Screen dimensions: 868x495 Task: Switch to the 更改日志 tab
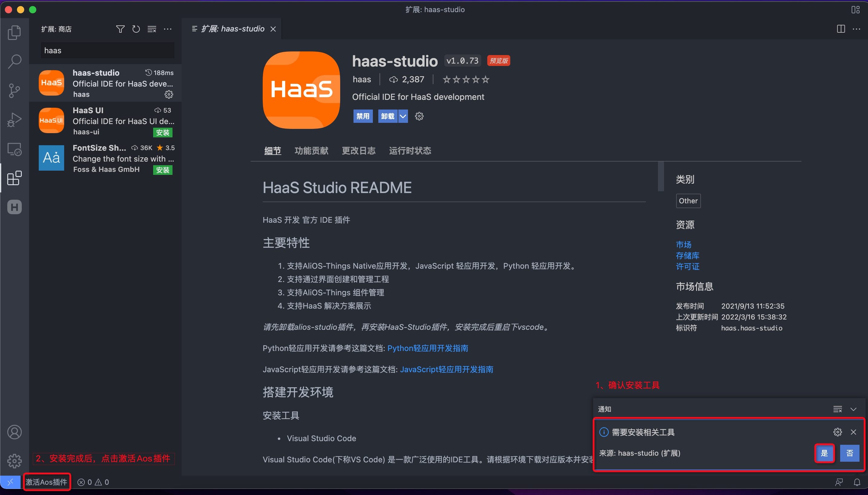(x=359, y=151)
